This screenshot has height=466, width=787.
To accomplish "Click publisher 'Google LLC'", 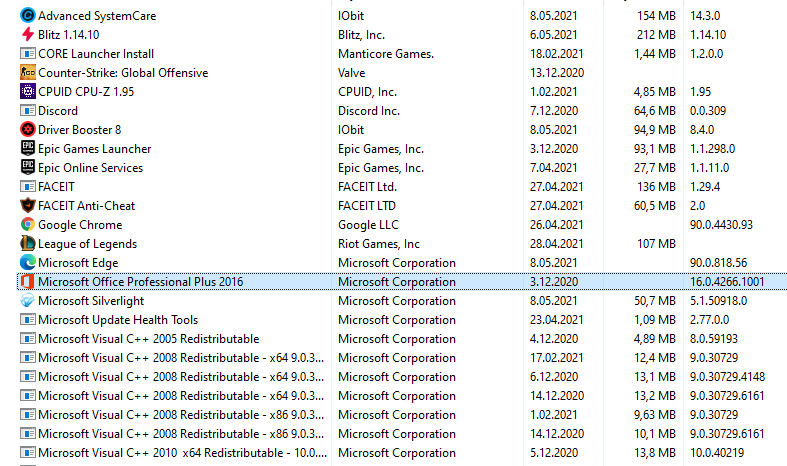I will pyautogui.click(x=368, y=225).
